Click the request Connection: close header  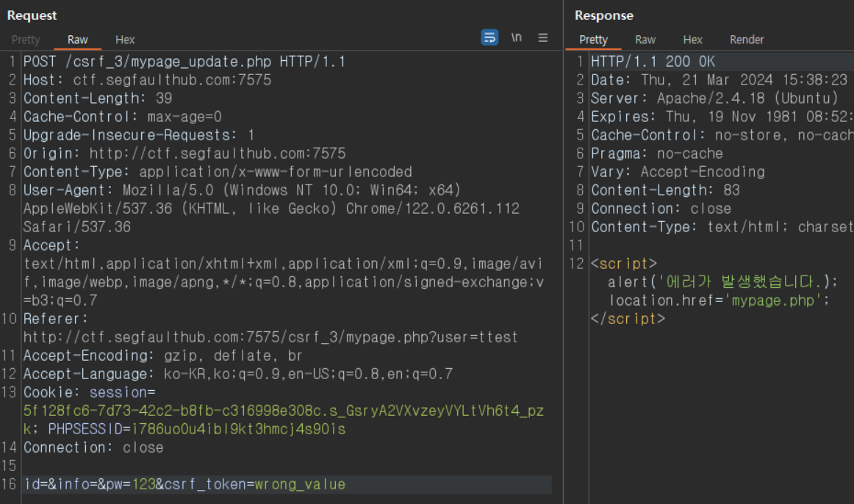point(93,448)
